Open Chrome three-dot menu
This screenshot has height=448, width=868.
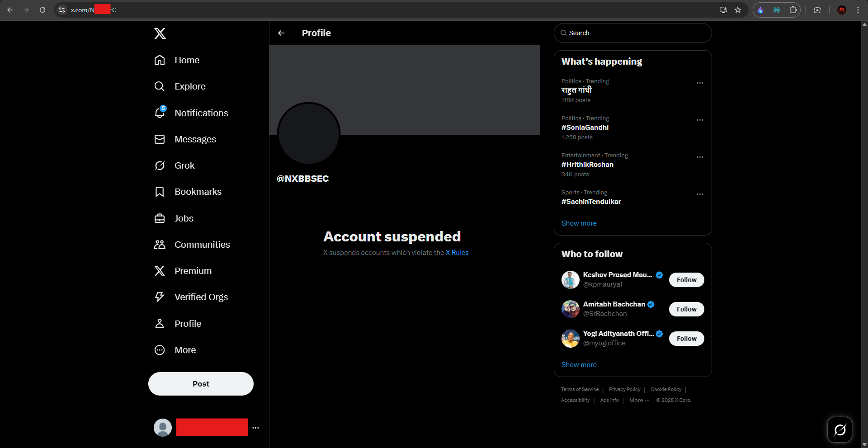(x=858, y=10)
